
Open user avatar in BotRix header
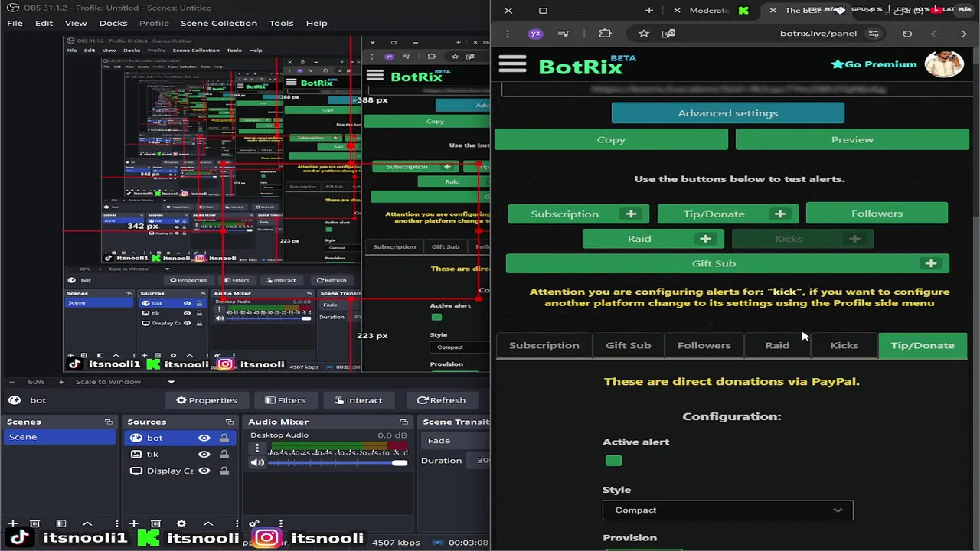(x=944, y=64)
